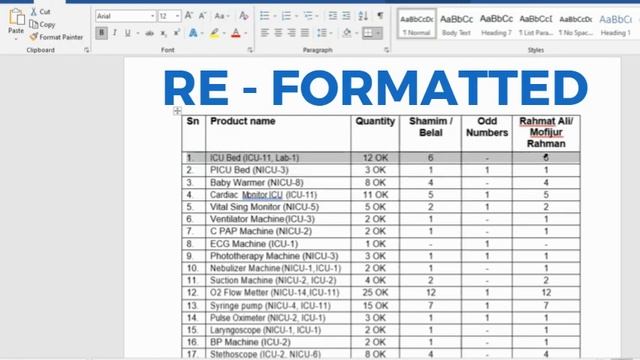Image resolution: width=640 pixels, height=360 pixels.
Task: Apply yellow text highlight color
Action: [214, 33]
